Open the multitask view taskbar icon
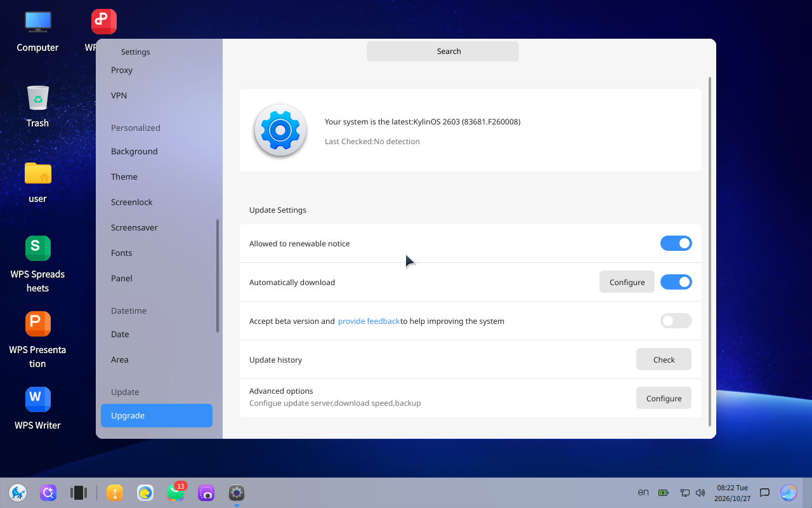Image resolution: width=812 pixels, height=508 pixels. coord(79,493)
